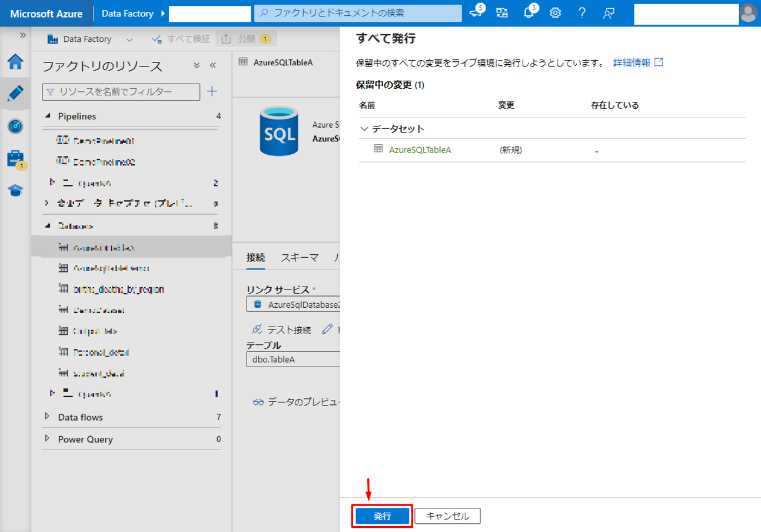Screen dimensions: 761x532
Task: Open the settings gear icon
Action: 555,13
